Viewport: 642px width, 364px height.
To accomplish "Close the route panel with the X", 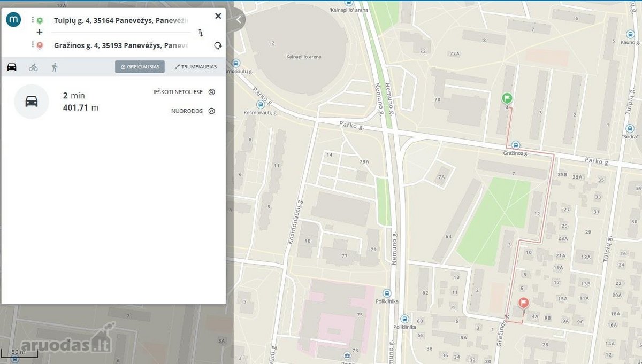I will 218,16.
